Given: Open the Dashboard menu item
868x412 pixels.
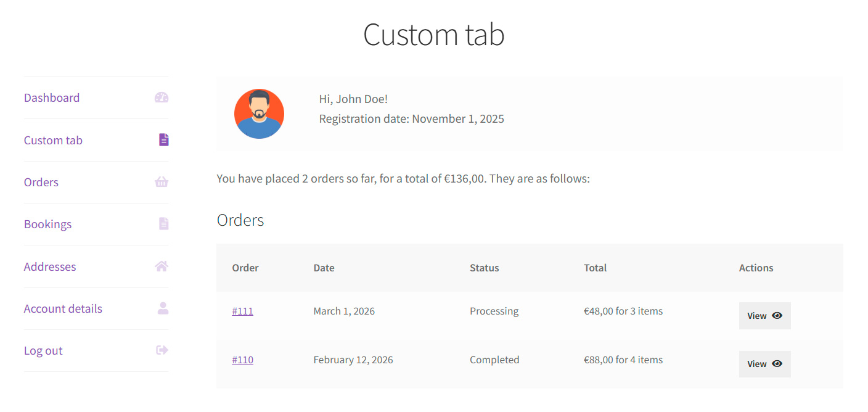Looking at the screenshot, I should pos(52,98).
